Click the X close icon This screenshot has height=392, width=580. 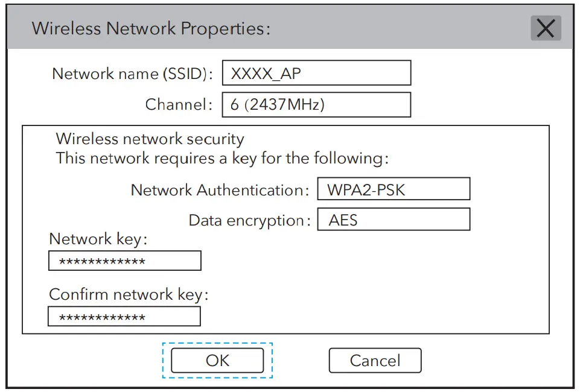(545, 28)
